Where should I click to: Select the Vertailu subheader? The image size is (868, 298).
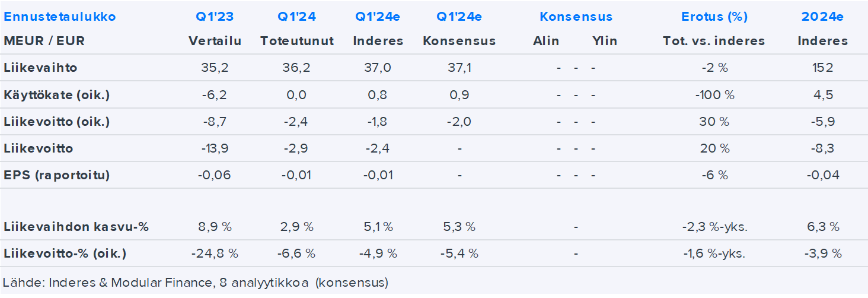pyautogui.click(x=215, y=41)
